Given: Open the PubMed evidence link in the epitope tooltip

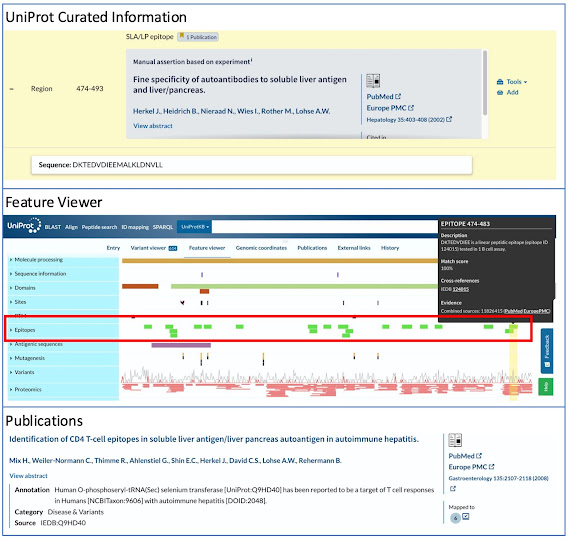Looking at the screenshot, I should point(513,311).
